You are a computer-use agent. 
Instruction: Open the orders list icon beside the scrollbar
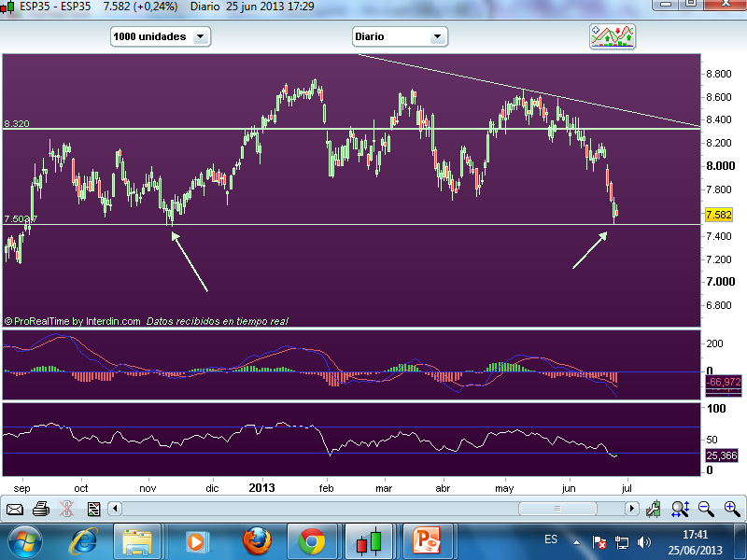click(94, 509)
